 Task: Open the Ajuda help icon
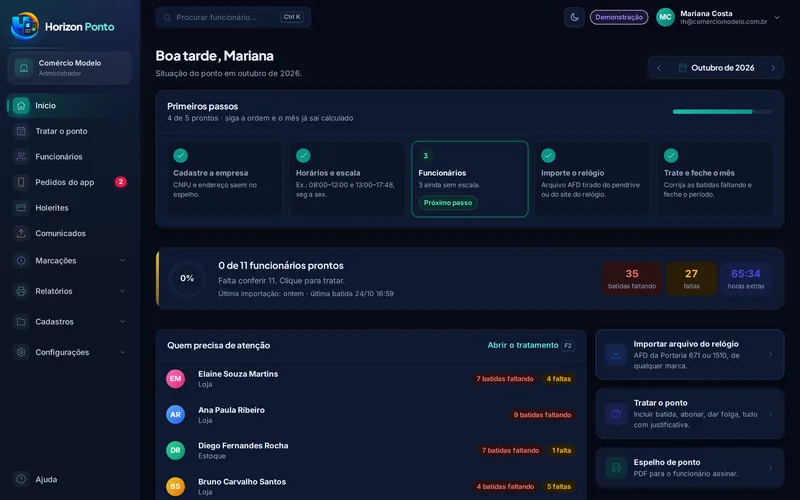click(x=21, y=479)
